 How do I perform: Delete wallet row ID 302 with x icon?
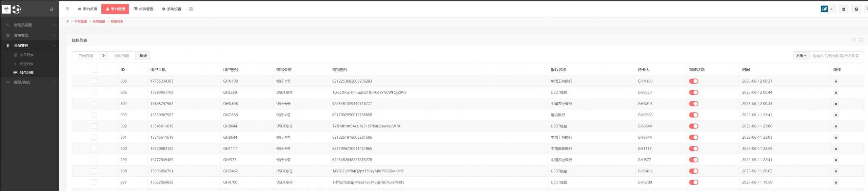(836, 126)
